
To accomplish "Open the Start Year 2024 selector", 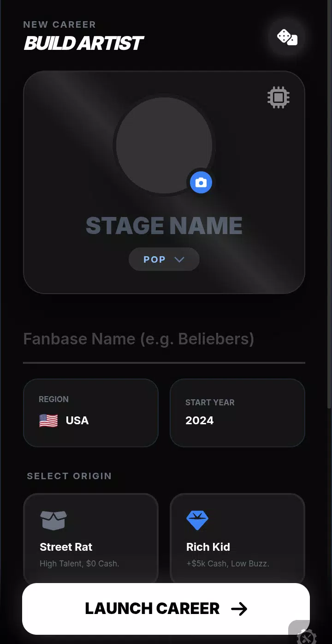I will (x=237, y=413).
